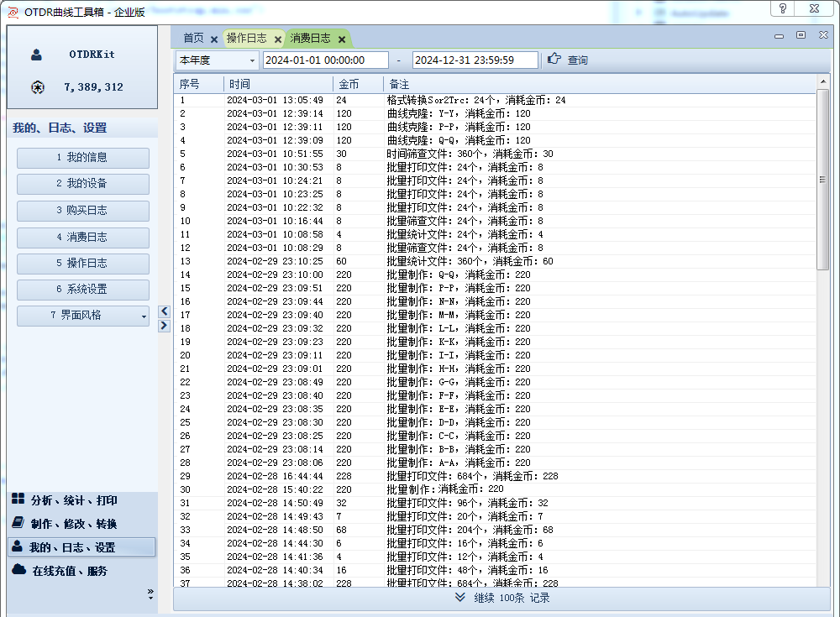The height and width of the screenshot is (617, 840).
Task: Click the right arrow on the sidebar splitter
Action: (165, 326)
